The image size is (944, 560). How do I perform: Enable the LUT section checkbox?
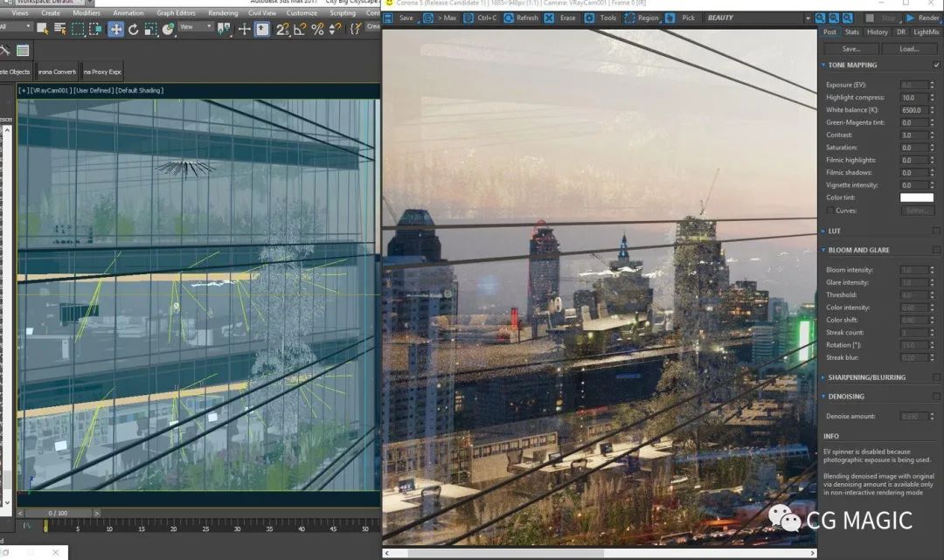click(x=936, y=231)
